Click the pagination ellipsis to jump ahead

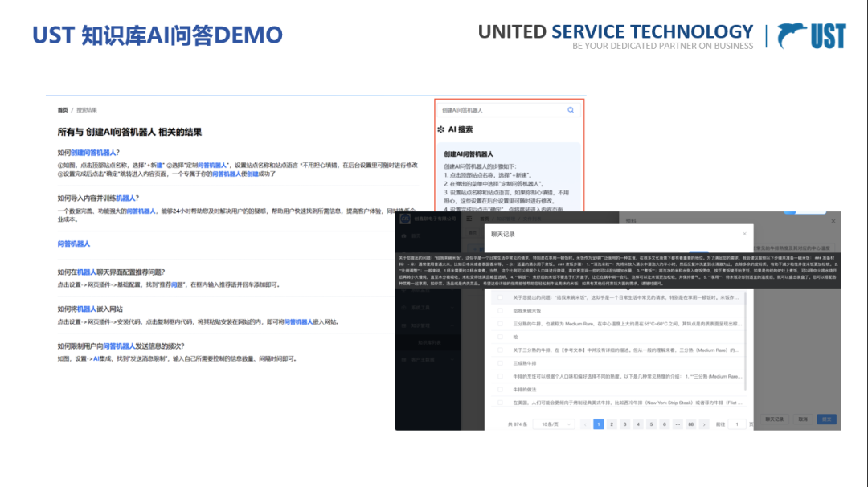[678, 424]
